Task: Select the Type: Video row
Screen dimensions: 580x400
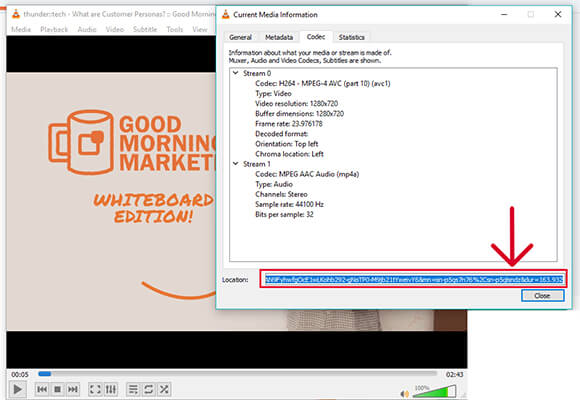Action: 273,94
